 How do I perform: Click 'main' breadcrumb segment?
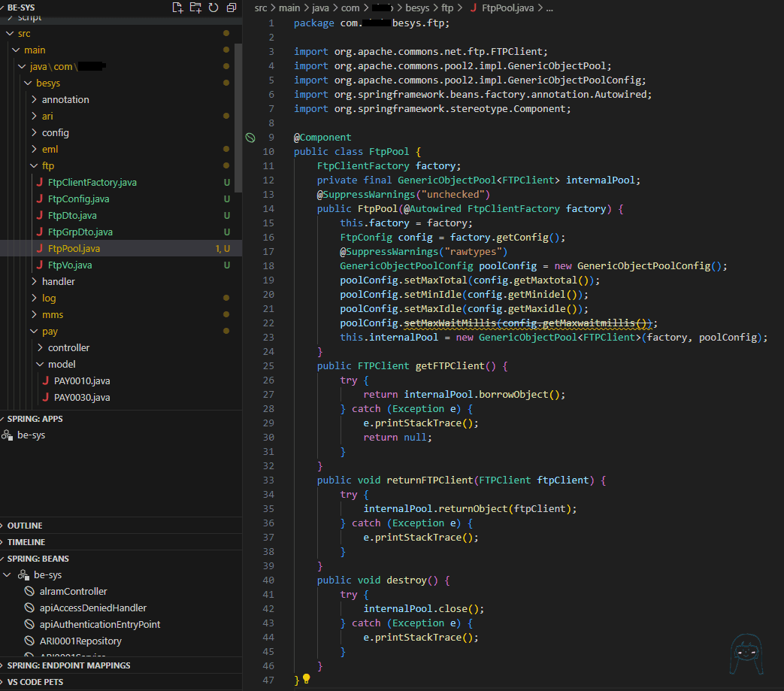click(x=289, y=8)
